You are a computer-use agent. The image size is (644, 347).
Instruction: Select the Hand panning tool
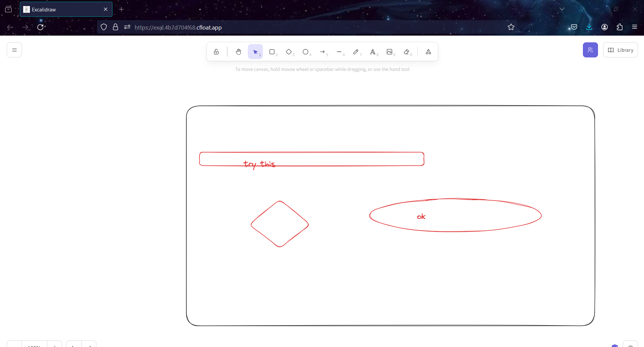click(x=238, y=52)
